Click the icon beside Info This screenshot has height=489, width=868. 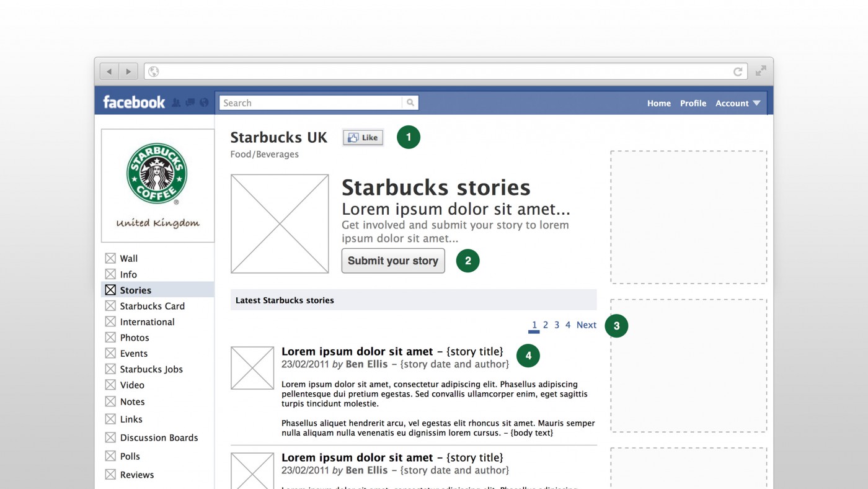[x=110, y=274]
